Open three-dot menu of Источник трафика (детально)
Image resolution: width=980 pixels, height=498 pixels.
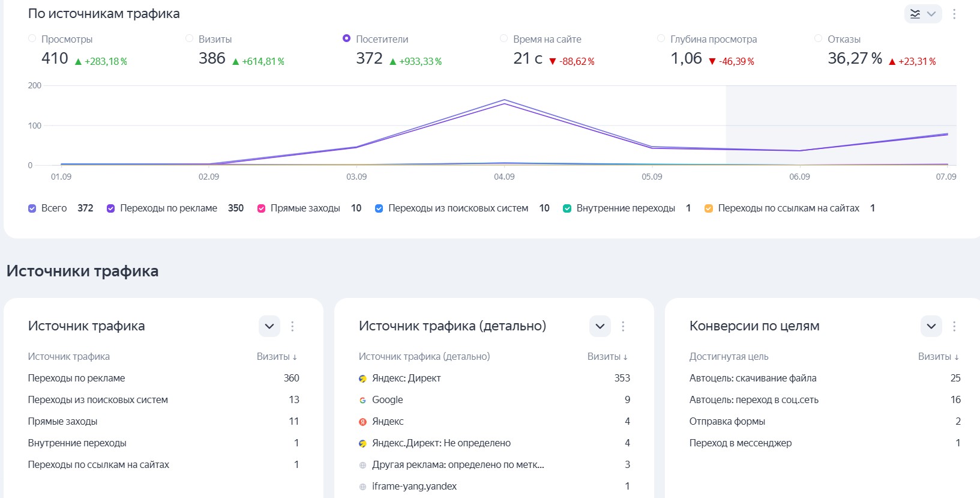(623, 326)
